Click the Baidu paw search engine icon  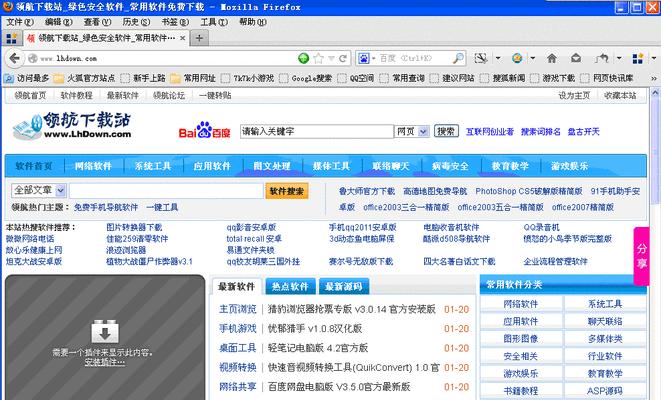363,59
